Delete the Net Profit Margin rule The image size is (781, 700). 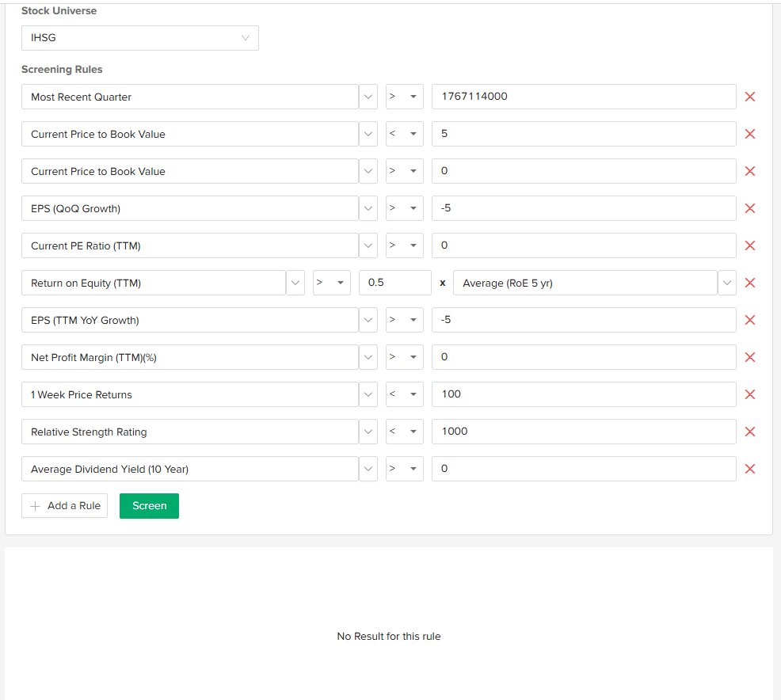click(x=749, y=357)
